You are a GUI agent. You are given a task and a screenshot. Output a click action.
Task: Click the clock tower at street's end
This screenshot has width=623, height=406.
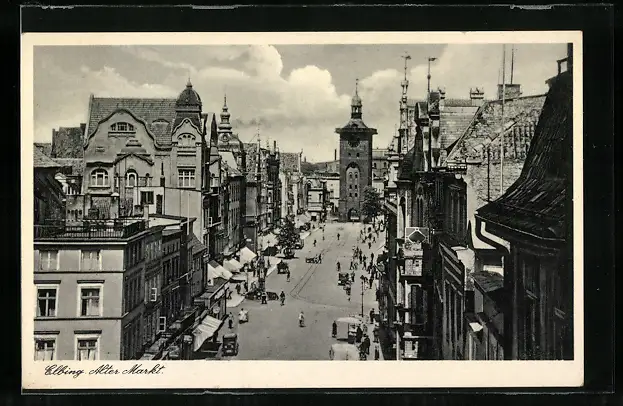(355, 165)
